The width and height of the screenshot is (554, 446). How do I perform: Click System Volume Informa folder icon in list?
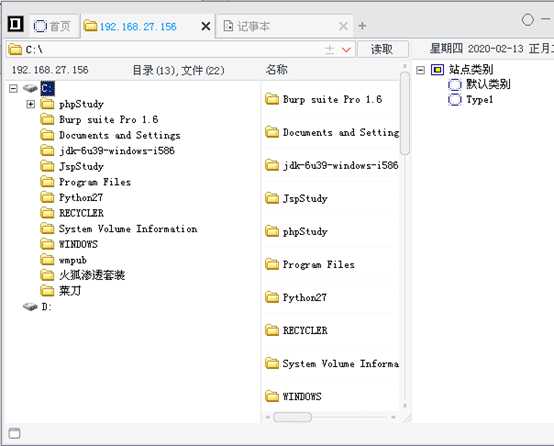(272, 363)
